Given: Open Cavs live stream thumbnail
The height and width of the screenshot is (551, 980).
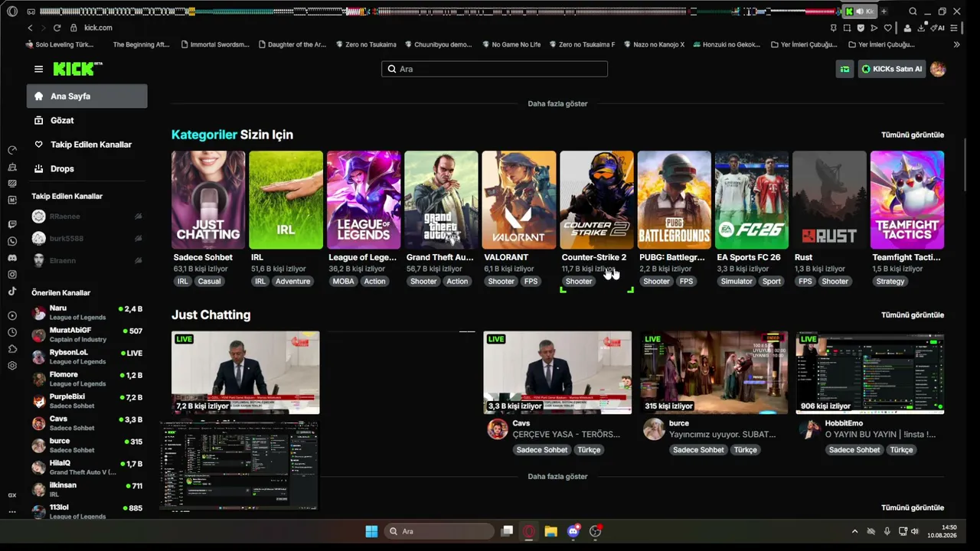Looking at the screenshot, I should (557, 373).
